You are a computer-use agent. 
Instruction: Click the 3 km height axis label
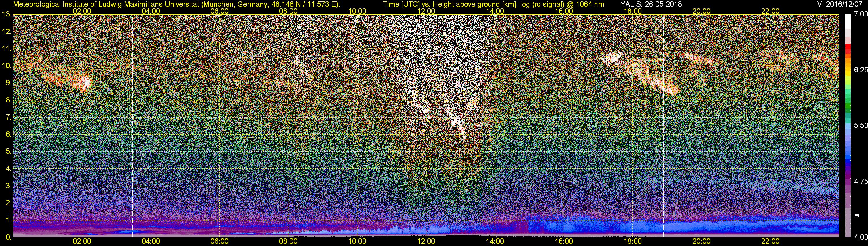click(8, 186)
